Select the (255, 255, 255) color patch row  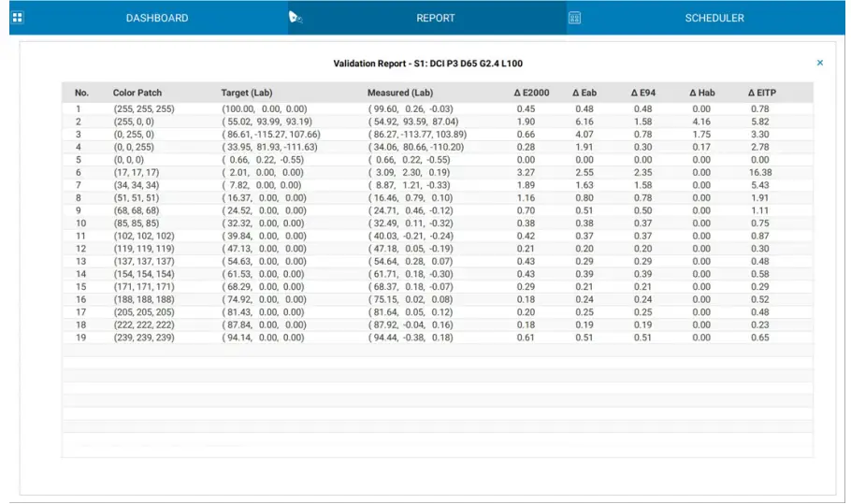point(438,109)
